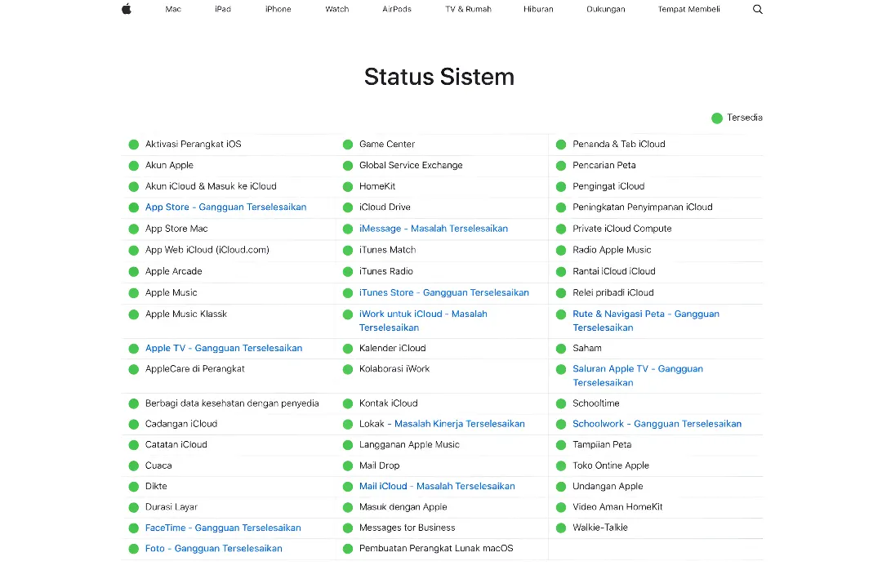Click Schoolwork - Gangguan Terselesaikan link
This screenshot has height=588, width=882.
657,424
